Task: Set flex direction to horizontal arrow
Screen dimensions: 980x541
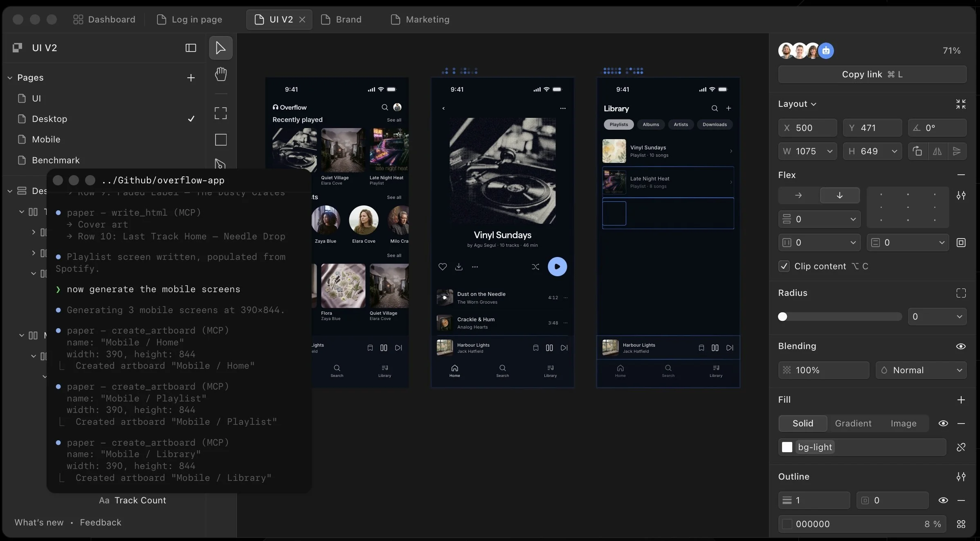Action: (798, 195)
